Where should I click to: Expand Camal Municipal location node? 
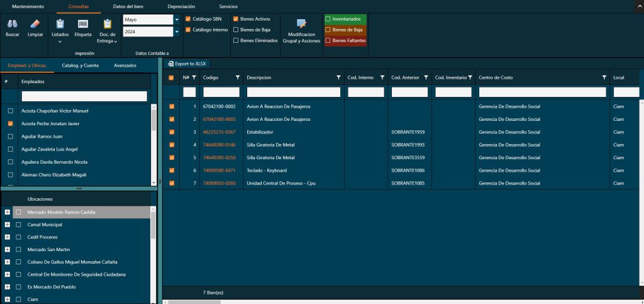click(7, 225)
